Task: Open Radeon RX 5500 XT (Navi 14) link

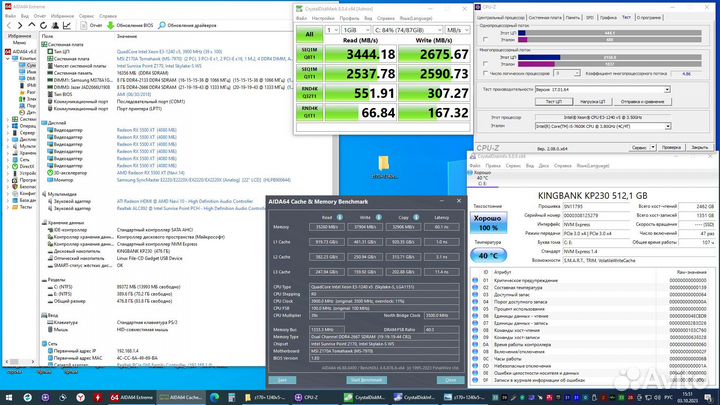Action: 151,173
